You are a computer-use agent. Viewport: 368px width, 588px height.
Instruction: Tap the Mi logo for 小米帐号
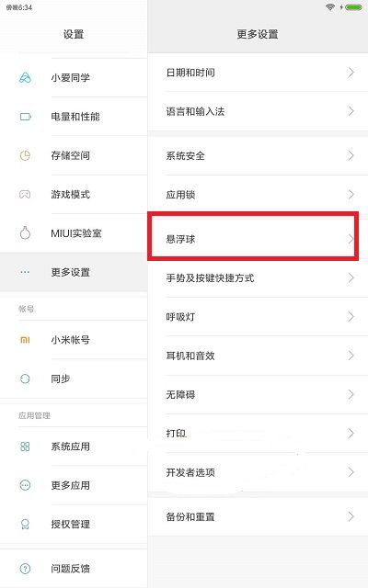pyautogui.click(x=25, y=340)
